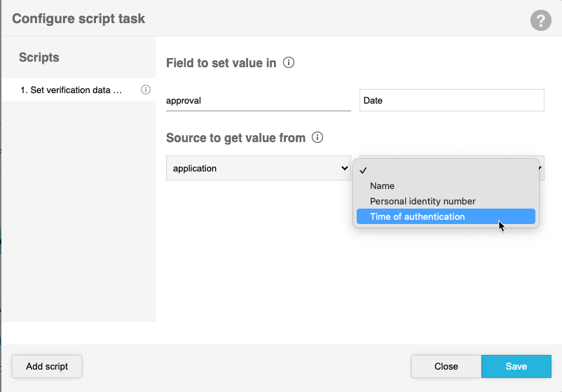Save the script task configuration
The width and height of the screenshot is (562, 392).
pos(516,366)
